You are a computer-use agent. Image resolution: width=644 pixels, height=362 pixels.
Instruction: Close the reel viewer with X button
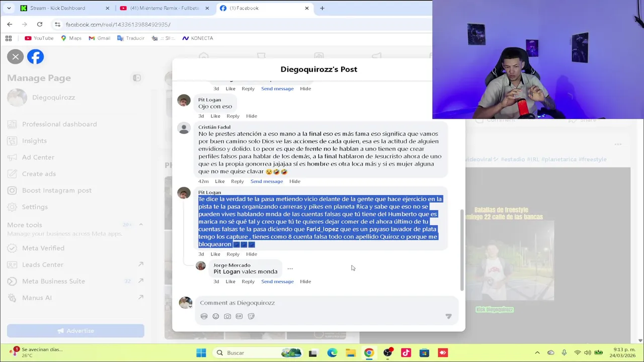(16, 57)
